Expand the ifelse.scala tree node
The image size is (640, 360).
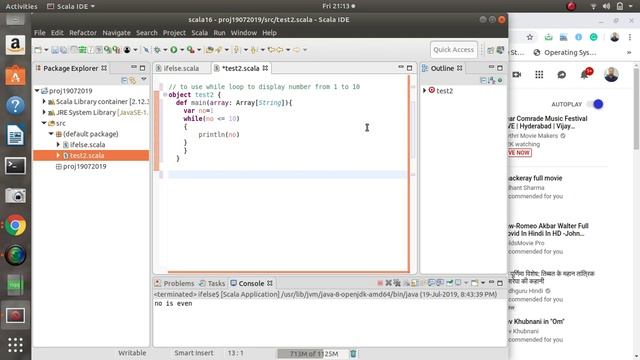click(58, 144)
